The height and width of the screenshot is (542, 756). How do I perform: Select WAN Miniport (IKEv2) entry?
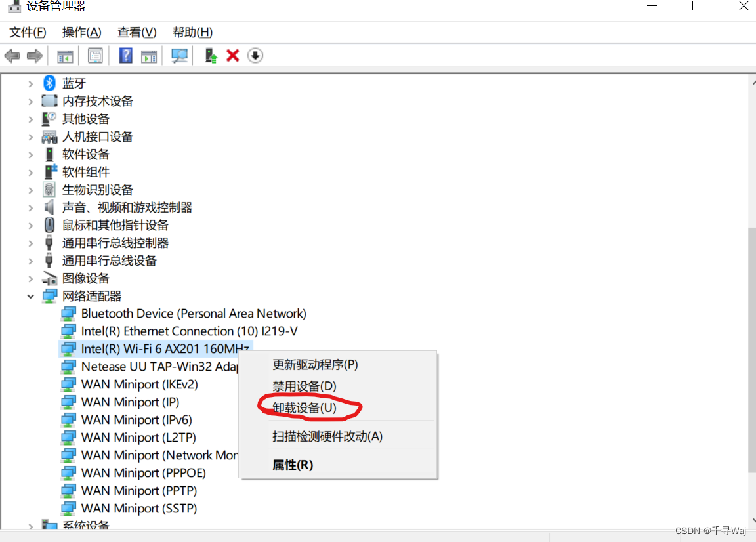(x=139, y=385)
